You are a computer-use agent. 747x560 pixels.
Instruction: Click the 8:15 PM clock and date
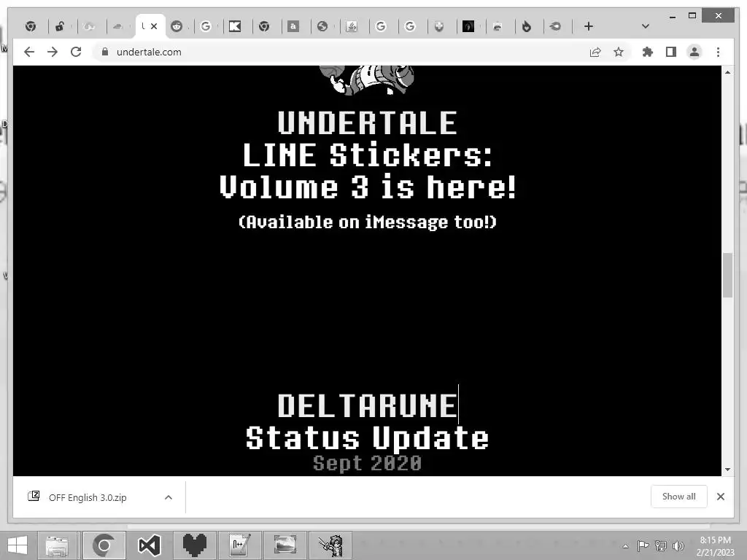(716, 545)
